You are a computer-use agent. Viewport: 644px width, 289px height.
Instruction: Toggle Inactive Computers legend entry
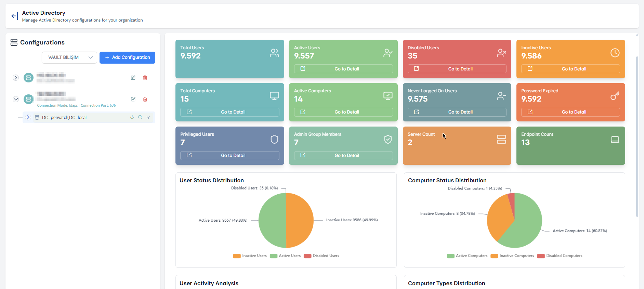[x=512, y=256]
